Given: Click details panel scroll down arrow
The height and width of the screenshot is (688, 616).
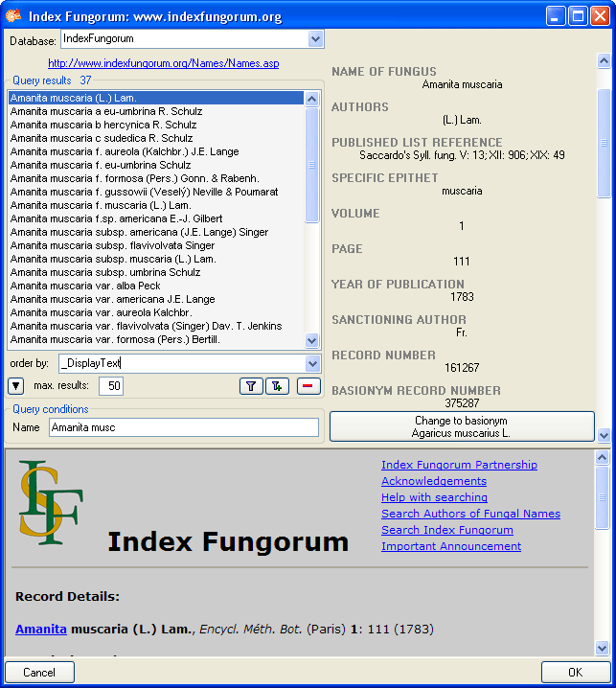Looking at the screenshot, I should pos(604,435).
